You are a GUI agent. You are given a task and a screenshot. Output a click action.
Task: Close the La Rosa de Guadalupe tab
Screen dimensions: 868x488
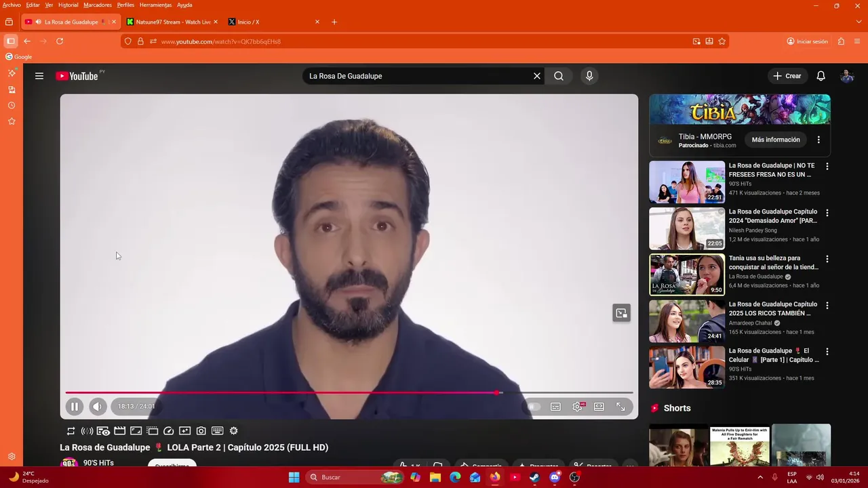pyautogui.click(x=114, y=22)
